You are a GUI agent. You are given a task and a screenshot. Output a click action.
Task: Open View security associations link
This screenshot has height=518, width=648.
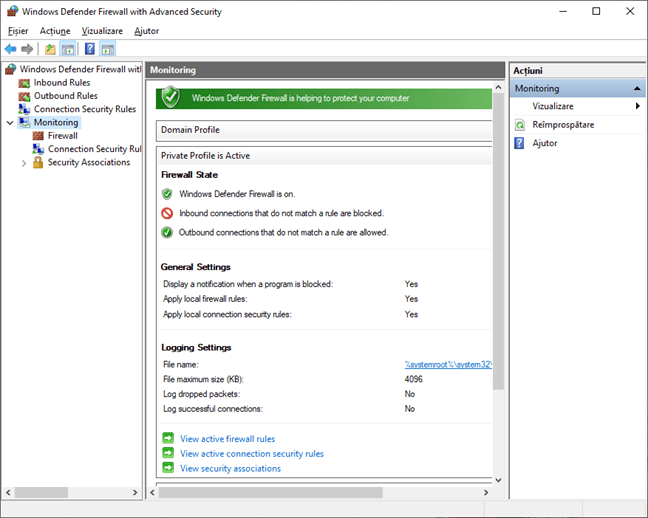coord(230,468)
